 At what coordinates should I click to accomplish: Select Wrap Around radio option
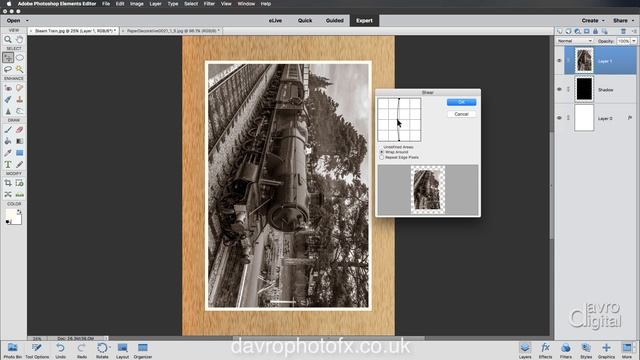click(x=382, y=152)
